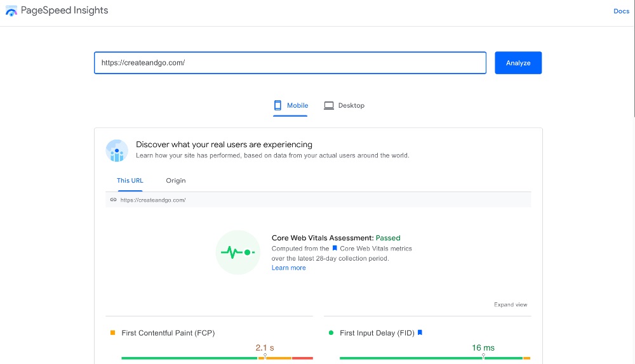Open the Docs link

pyautogui.click(x=621, y=11)
